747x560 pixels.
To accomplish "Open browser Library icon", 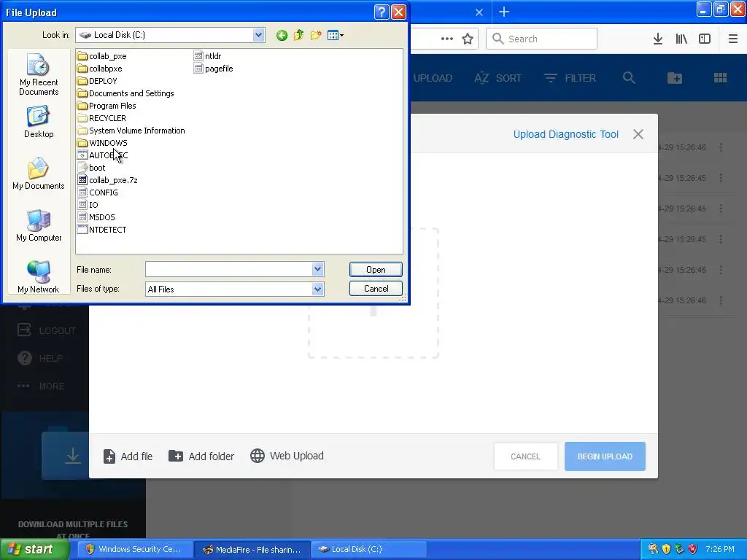I will 681,39.
